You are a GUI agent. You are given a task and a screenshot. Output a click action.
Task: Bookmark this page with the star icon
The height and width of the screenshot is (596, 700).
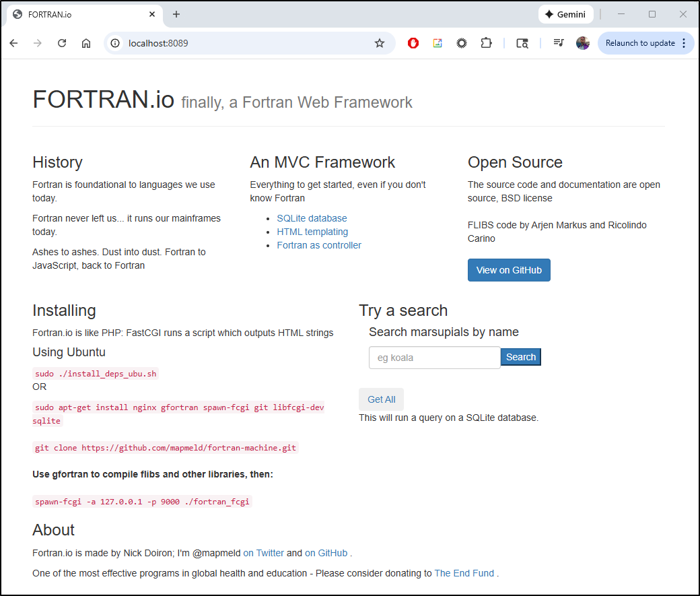(x=380, y=43)
